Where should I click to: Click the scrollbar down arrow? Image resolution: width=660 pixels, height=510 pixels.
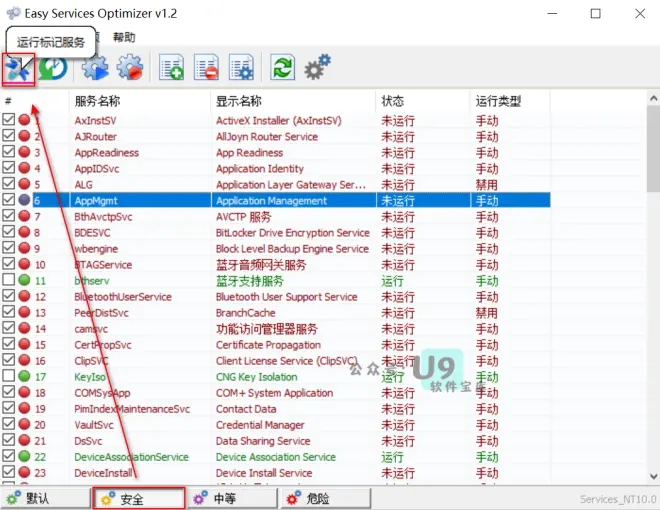[653, 477]
